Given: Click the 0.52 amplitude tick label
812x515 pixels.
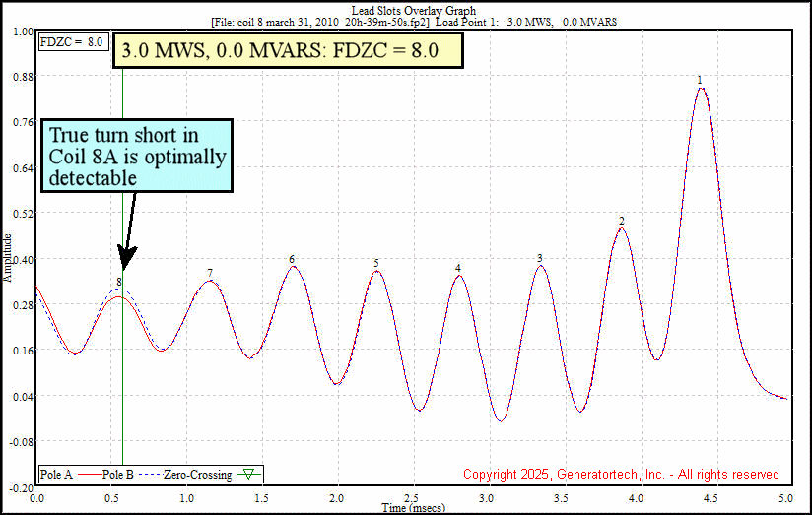Looking at the screenshot, I should click(24, 214).
